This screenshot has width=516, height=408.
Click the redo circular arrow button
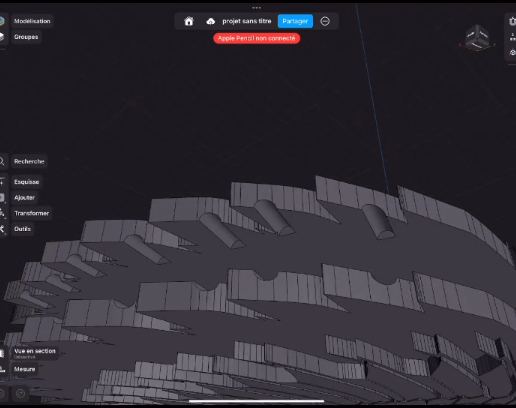20,394
